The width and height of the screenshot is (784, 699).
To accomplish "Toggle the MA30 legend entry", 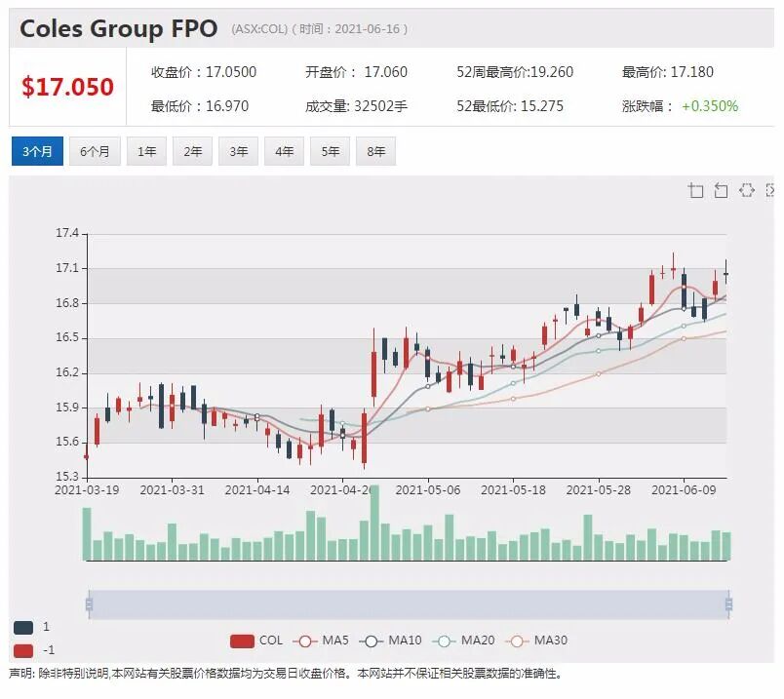I will tap(536, 641).
